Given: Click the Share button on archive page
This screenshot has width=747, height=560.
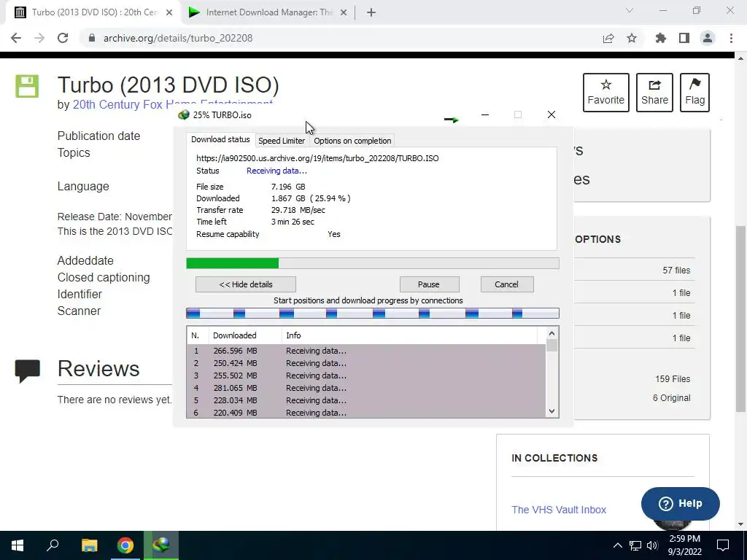Looking at the screenshot, I should 654,93.
